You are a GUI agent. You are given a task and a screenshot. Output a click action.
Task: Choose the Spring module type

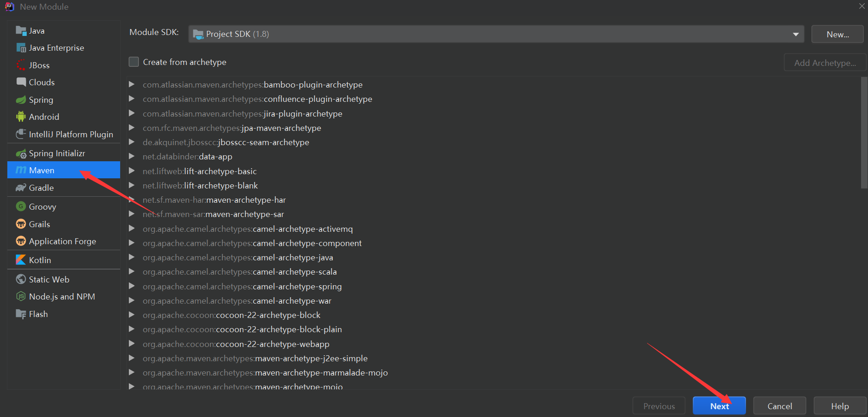pos(64,100)
